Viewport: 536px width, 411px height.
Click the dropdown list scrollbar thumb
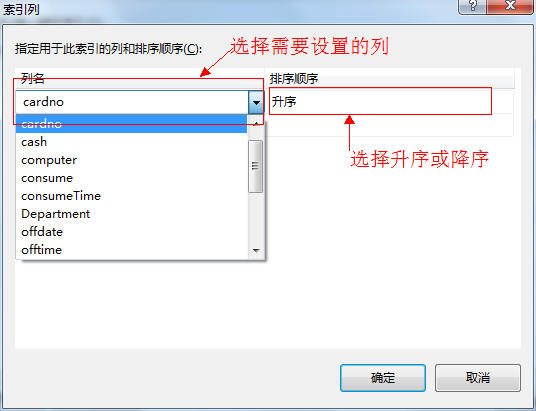256,167
